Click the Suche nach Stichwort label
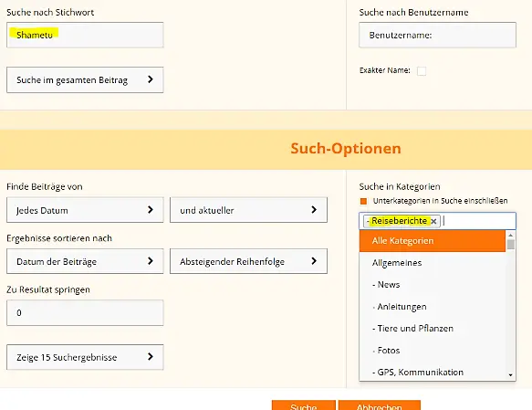 pyautogui.click(x=50, y=13)
